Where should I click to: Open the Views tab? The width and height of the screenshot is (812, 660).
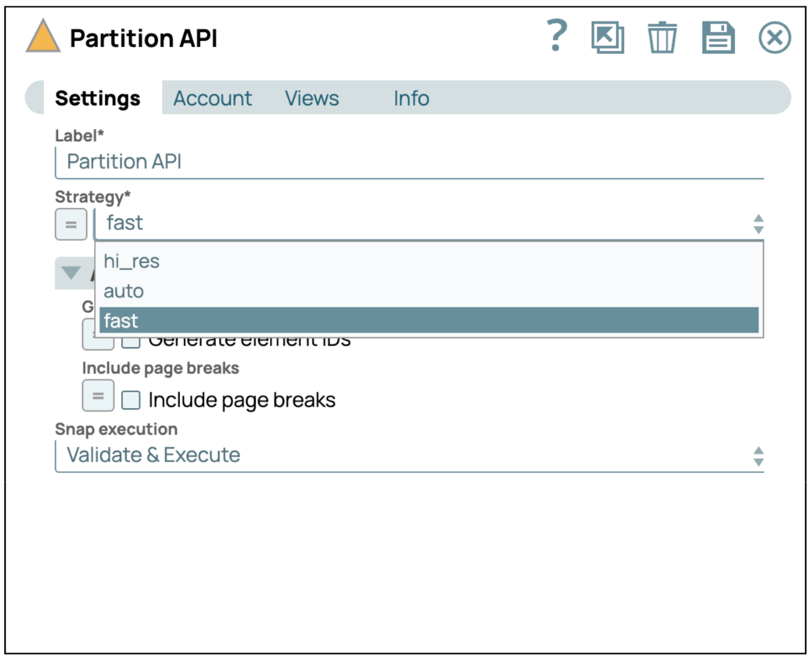[312, 98]
